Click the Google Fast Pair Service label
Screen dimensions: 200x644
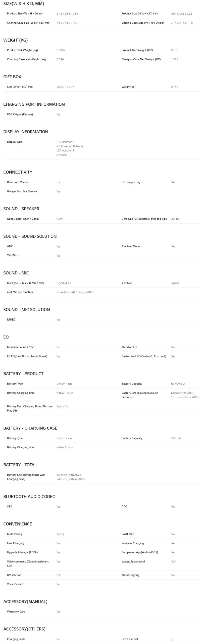(x=22, y=191)
